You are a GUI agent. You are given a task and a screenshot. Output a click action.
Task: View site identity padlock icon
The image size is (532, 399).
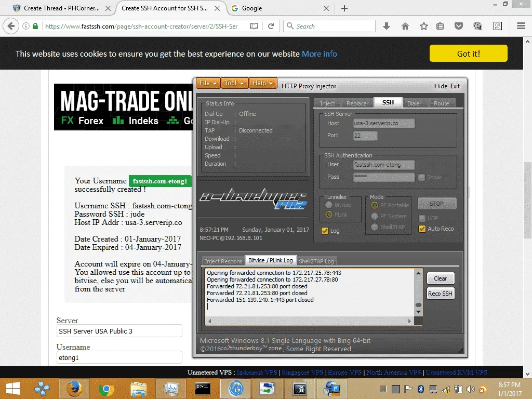click(x=35, y=26)
